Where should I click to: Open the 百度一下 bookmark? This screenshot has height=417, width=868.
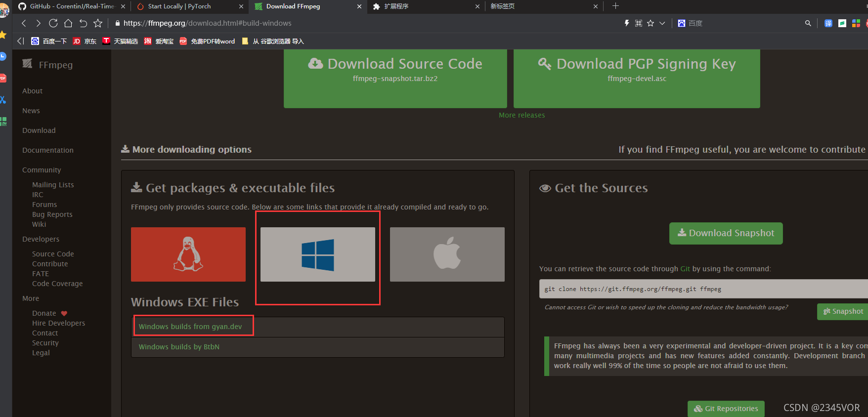click(49, 41)
